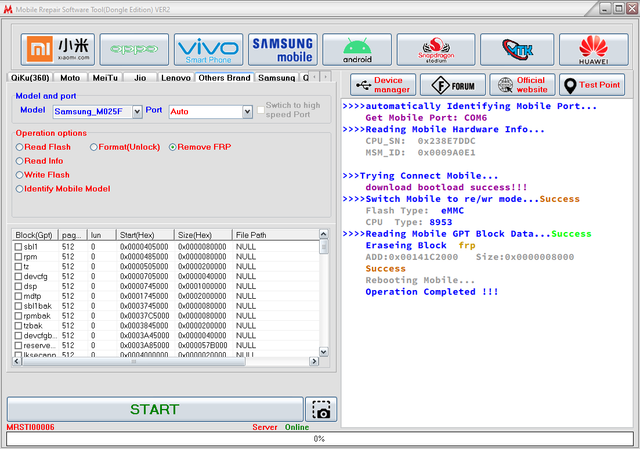Switch to the Moto tab

click(70, 78)
